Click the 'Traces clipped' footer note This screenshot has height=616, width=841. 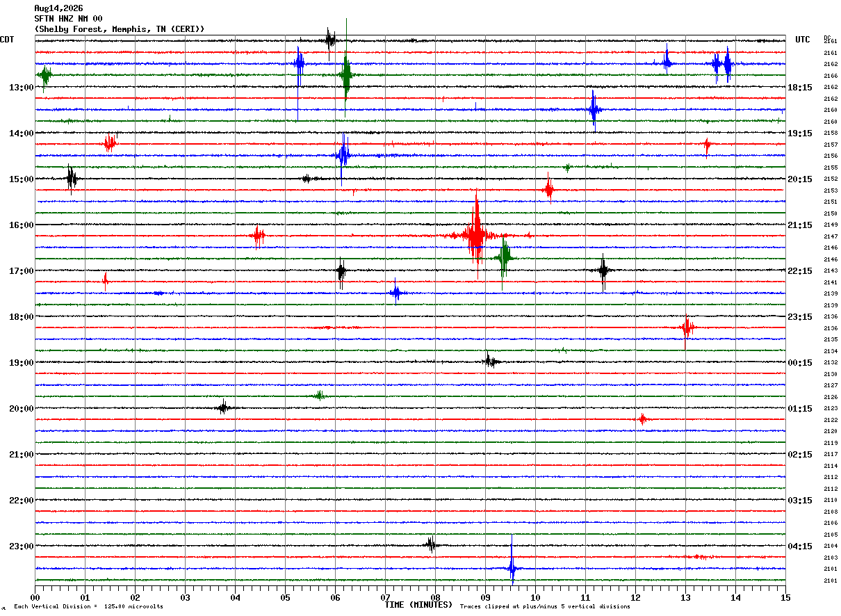click(x=545, y=606)
